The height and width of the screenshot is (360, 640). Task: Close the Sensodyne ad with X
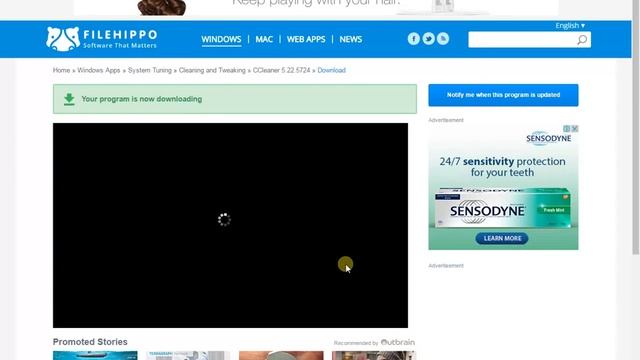575,129
